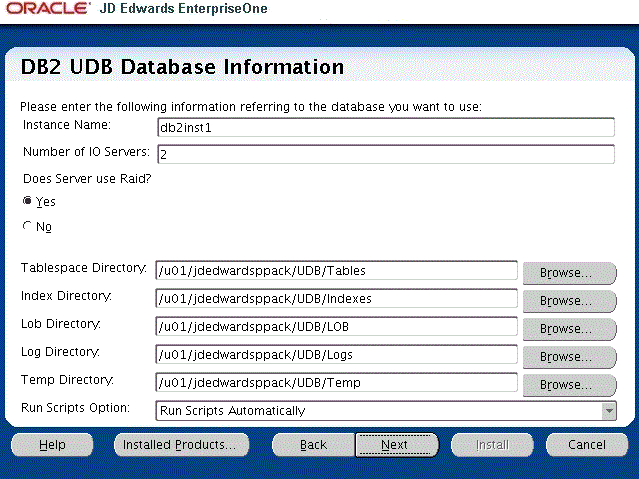Screen dimensions: 639x479
Task: Browse for the Temp Directory
Action: (x=569, y=385)
